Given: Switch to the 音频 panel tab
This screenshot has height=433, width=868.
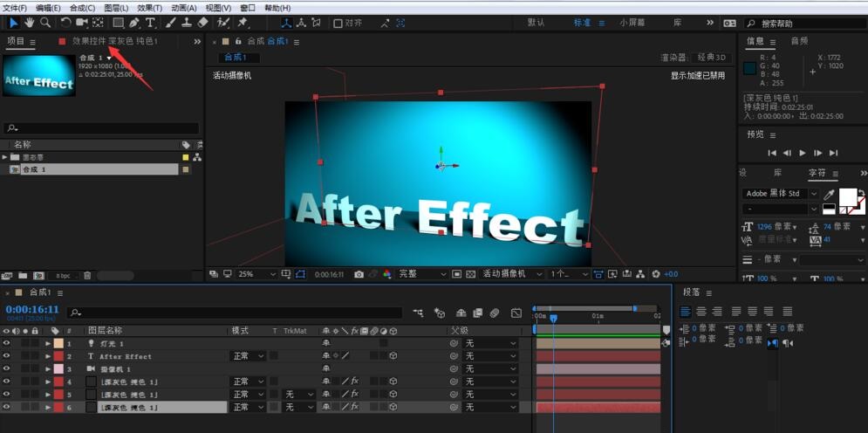Looking at the screenshot, I should 799,40.
